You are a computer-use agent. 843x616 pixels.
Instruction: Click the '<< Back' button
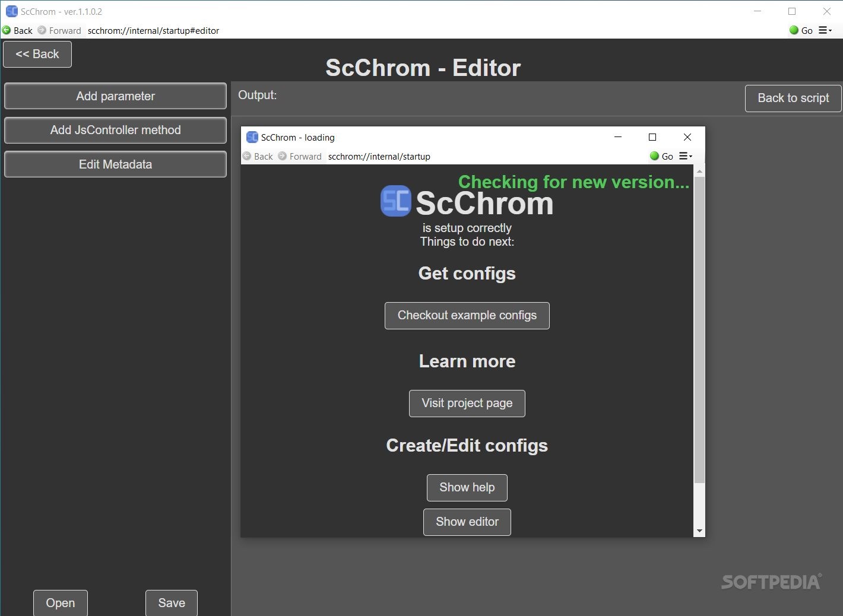coord(37,54)
